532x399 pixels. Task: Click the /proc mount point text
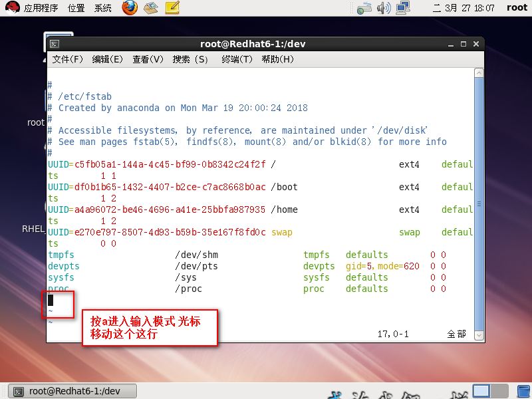(x=188, y=289)
